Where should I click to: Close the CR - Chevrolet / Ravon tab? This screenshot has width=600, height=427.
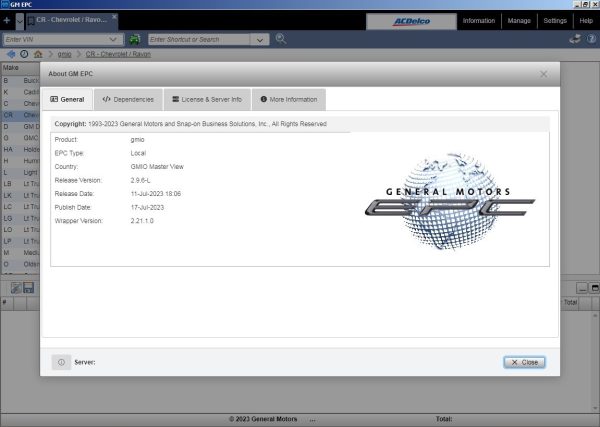114,17
